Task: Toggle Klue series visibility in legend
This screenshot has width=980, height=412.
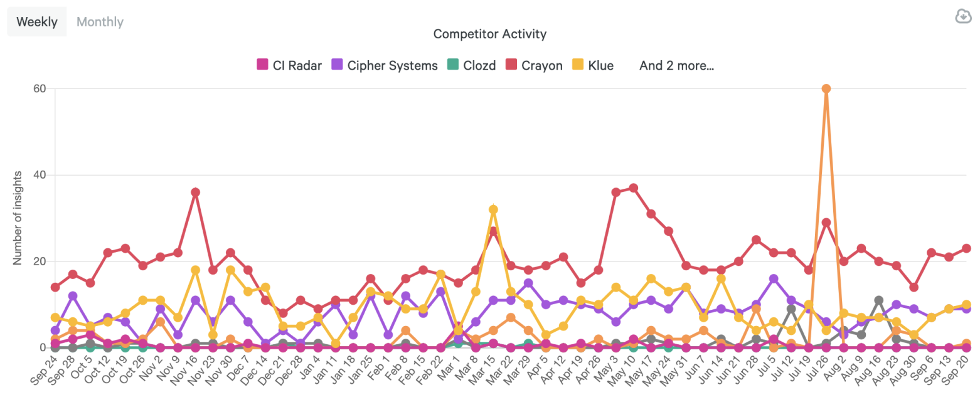Action: coord(601,65)
